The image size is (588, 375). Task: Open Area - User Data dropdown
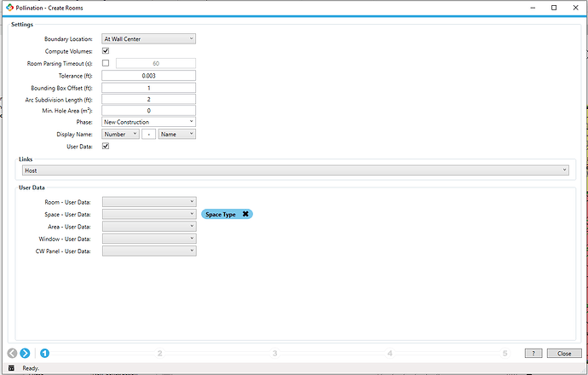[149, 227]
